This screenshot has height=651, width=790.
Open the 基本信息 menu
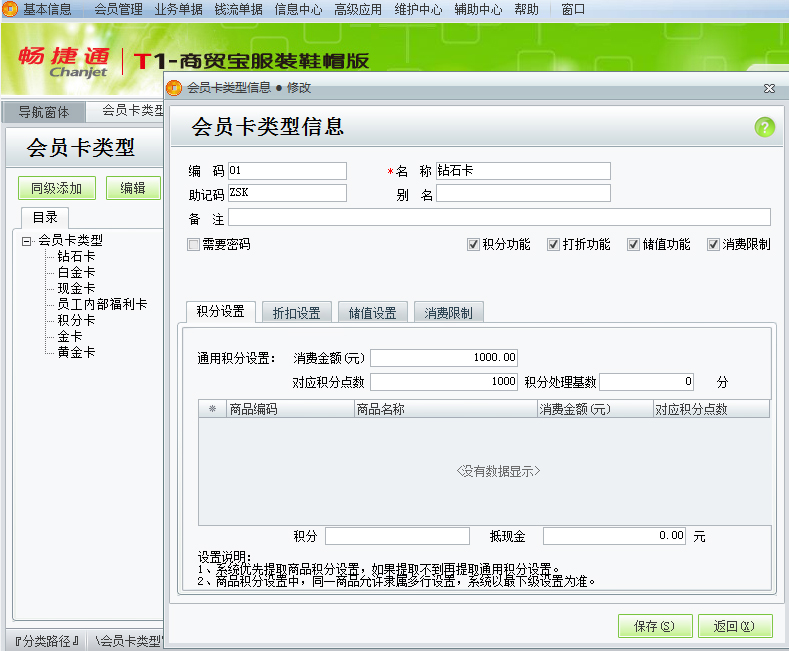click(47, 9)
